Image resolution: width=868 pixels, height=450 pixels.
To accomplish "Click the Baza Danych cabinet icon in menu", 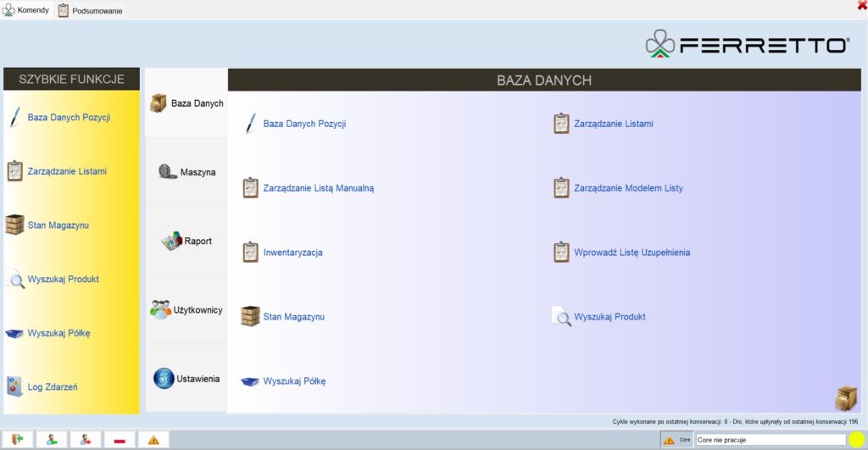I will click(159, 103).
